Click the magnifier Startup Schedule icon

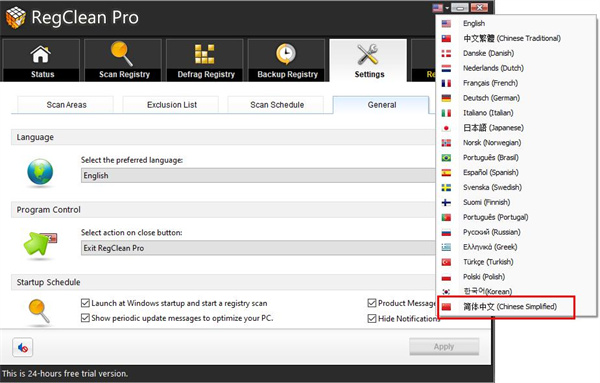(39, 311)
